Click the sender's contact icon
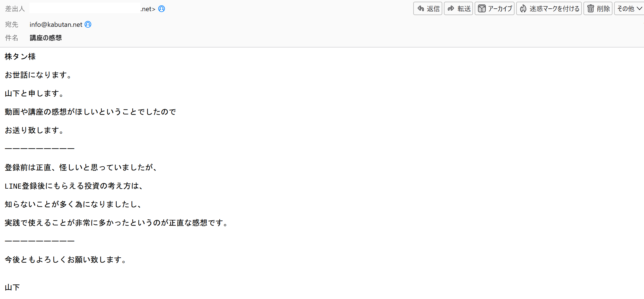644x299 pixels. [162, 9]
